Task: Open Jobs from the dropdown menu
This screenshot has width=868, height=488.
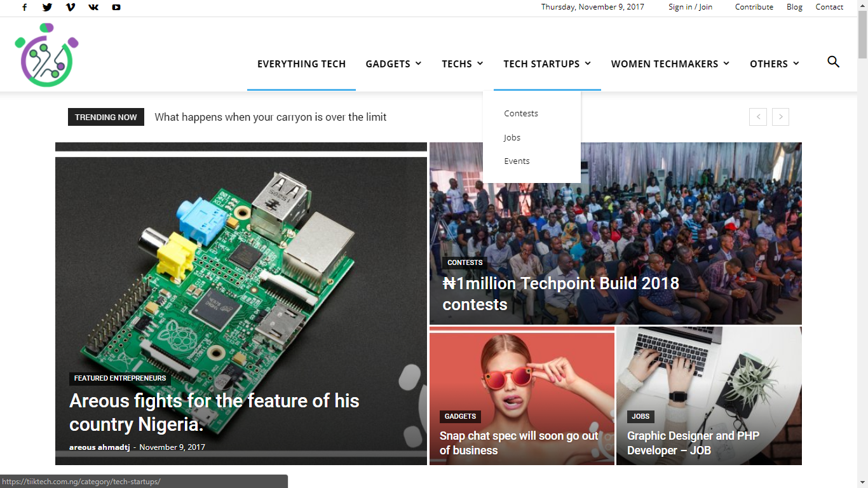Action: coord(512,137)
